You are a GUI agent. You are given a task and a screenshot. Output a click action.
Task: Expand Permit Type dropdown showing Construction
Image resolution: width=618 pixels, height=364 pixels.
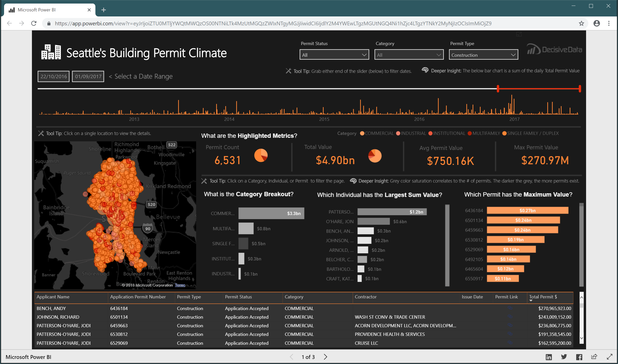pyautogui.click(x=483, y=55)
